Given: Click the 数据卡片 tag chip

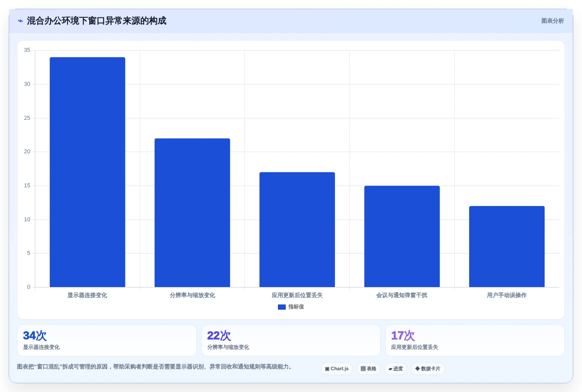Looking at the screenshot, I should pos(428,369).
